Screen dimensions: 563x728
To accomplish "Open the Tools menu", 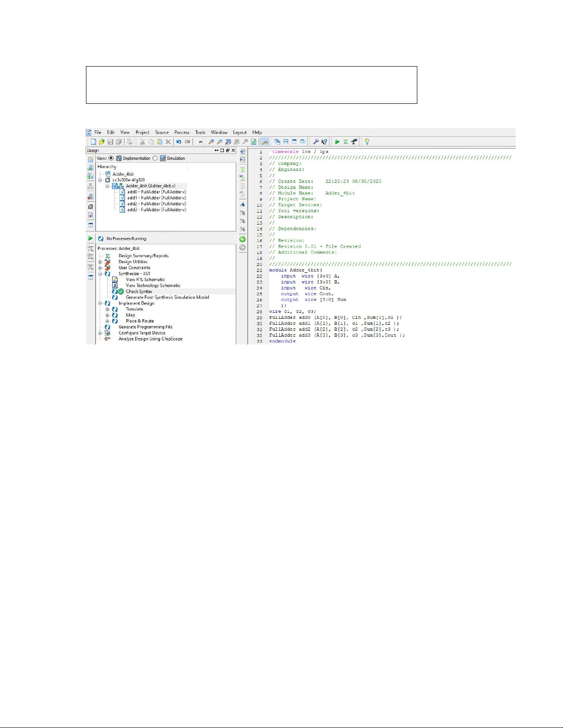I will click(200, 132).
